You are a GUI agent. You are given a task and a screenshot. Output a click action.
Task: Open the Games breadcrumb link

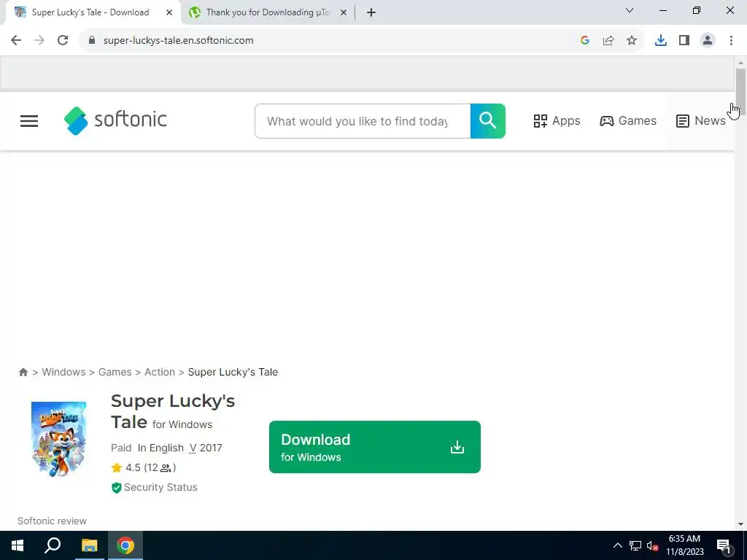(115, 372)
